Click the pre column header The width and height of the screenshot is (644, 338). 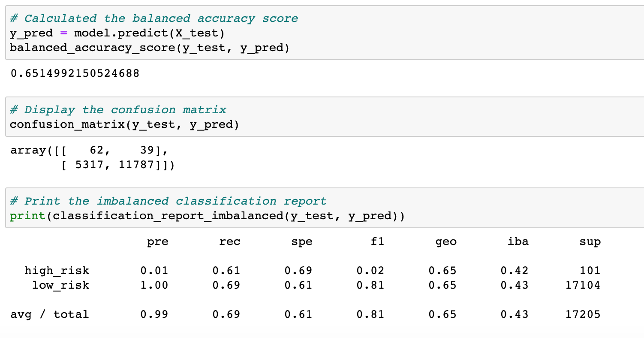[x=157, y=241]
